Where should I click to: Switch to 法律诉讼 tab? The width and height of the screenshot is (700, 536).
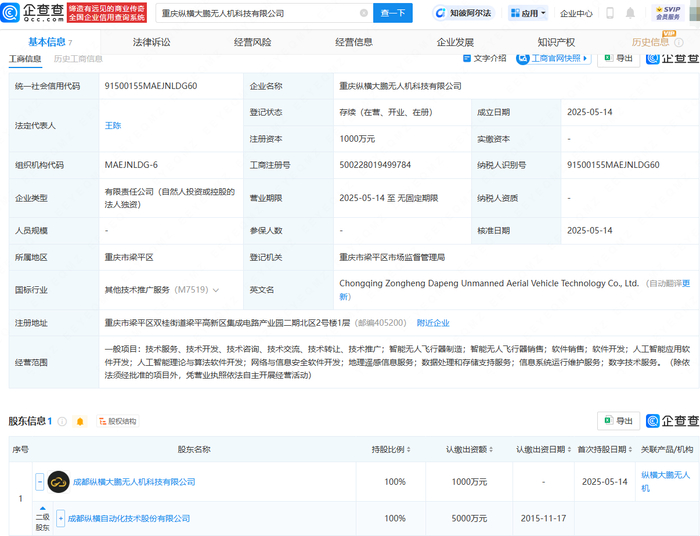click(x=152, y=42)
